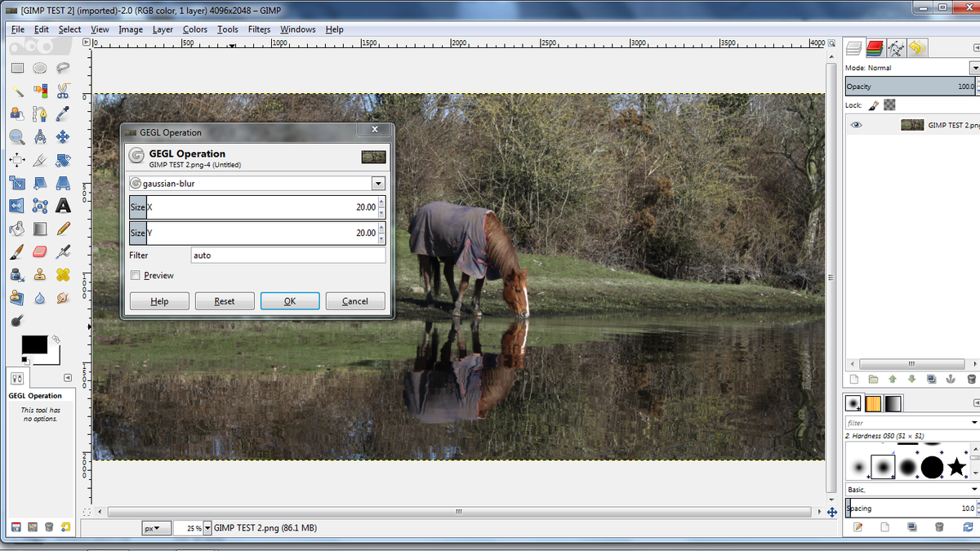
Task: Activate the Fuzzy Select wand tool
Action: (x=16, y=91)
